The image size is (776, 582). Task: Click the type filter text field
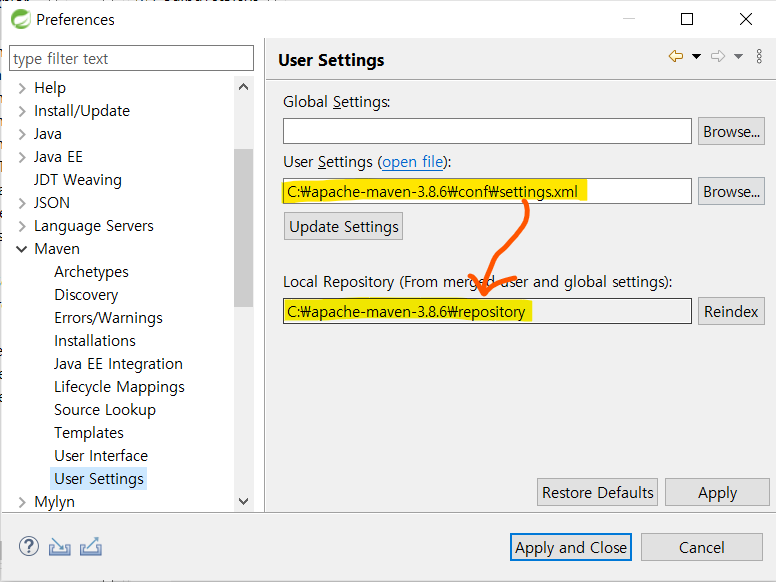pyautogui.click(x=132, y=58)
